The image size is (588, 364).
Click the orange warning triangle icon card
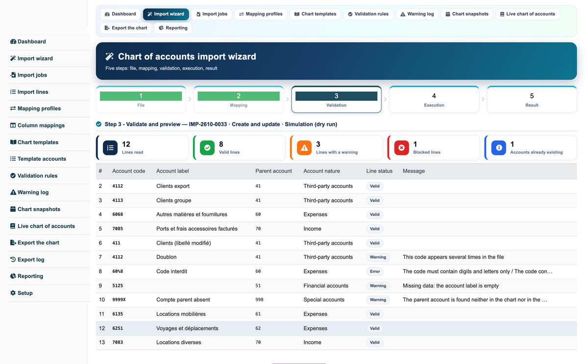click(304, 147)
